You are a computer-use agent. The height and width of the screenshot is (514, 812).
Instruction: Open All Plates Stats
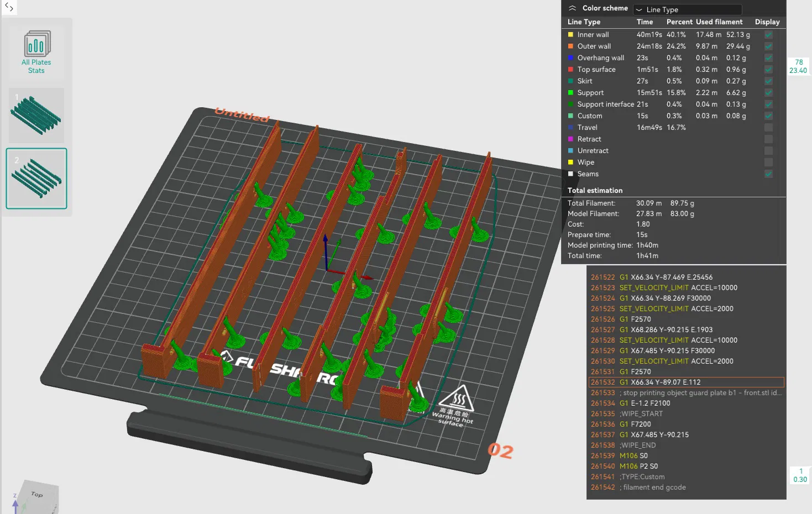point(36,53)
